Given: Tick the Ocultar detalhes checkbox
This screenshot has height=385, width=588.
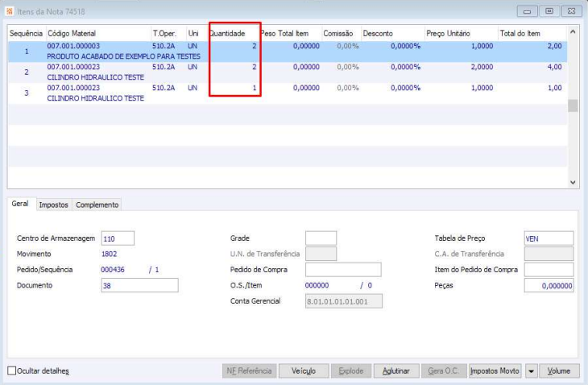Looking at the screenshot, I should click(x=11, y=371).
